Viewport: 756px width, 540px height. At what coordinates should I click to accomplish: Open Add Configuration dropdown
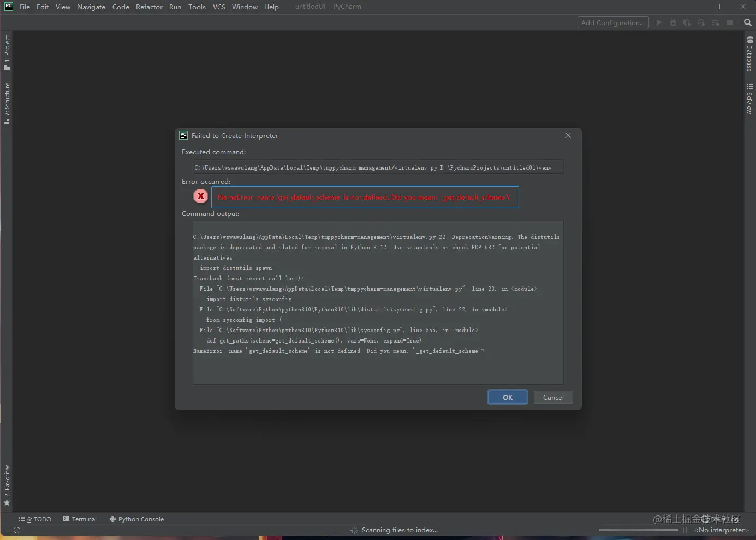(613, 22)
